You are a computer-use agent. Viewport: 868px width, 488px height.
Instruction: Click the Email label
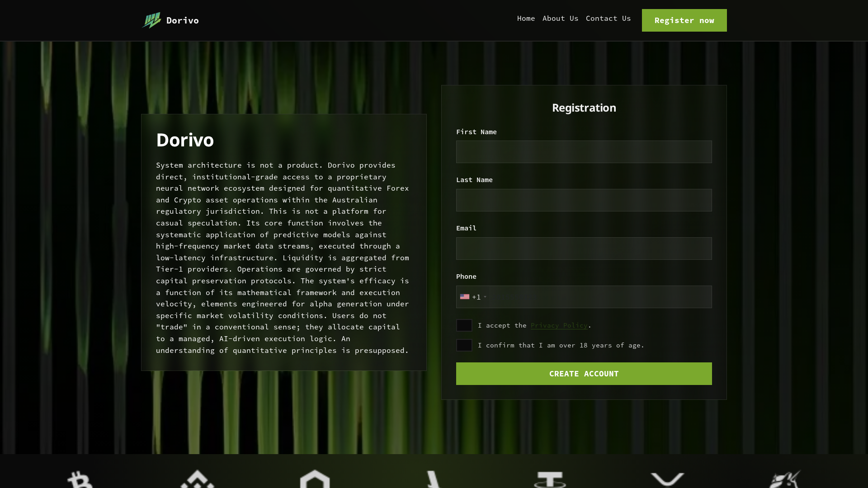pos(466,228)
